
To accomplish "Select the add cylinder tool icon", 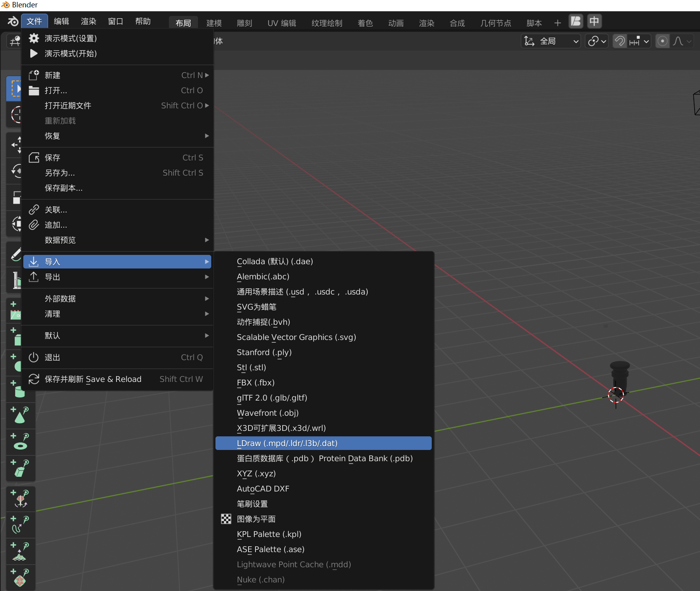I will click(x=20, y=389).
